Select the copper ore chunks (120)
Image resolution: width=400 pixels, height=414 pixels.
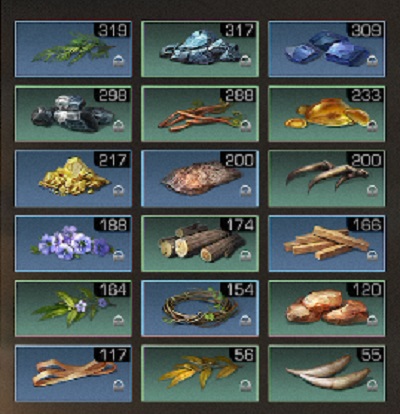327,308
